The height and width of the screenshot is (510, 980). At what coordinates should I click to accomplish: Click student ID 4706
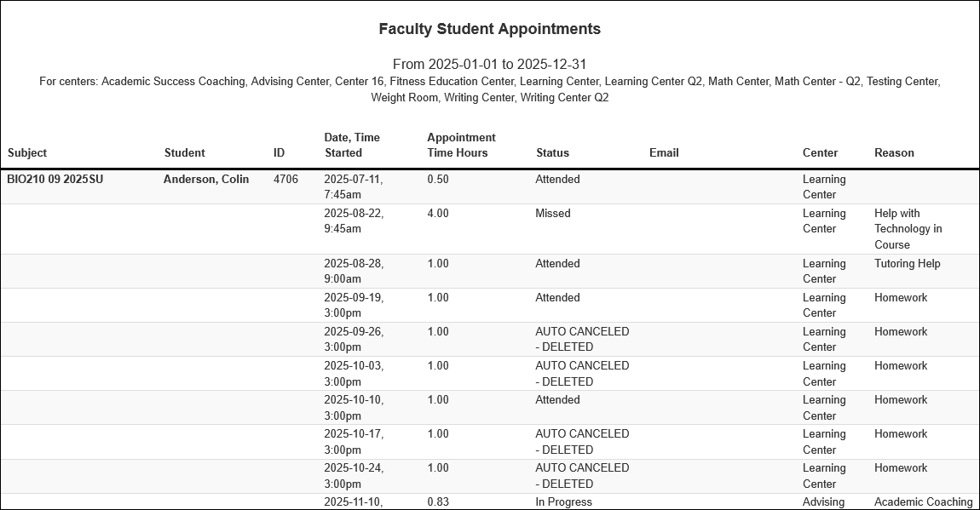285,180
